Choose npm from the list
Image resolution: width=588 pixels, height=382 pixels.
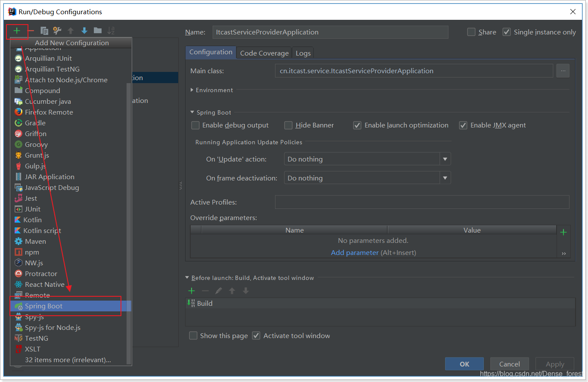pyautogui.click(x=68, y=252)
